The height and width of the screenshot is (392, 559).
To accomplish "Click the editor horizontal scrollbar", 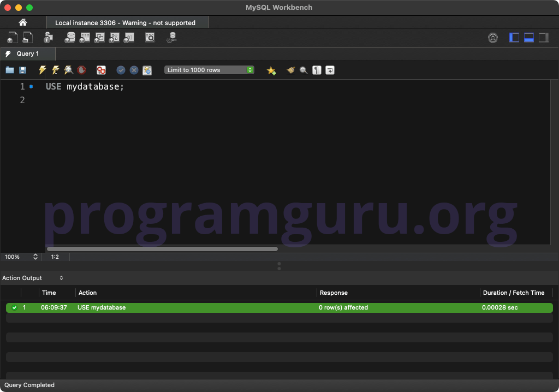I will (x=162, y=248).
